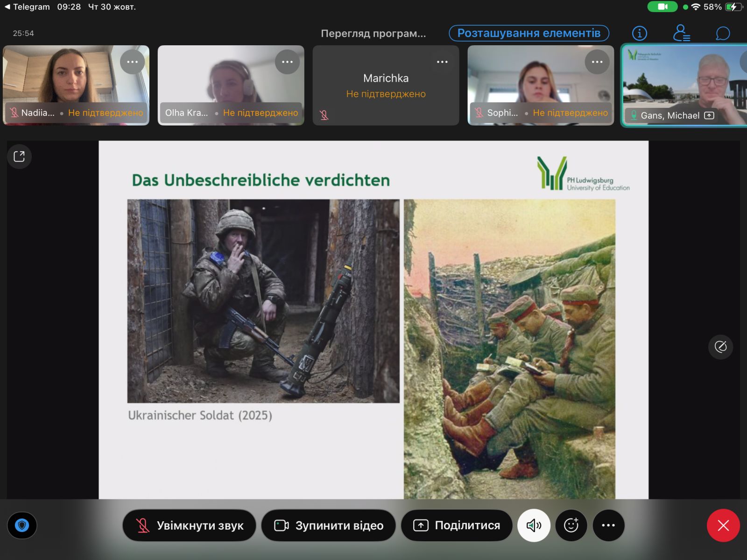Screen dimensions: 747x560
Task: Pop out the shared screen view
Action: click(x=19, y=156)
